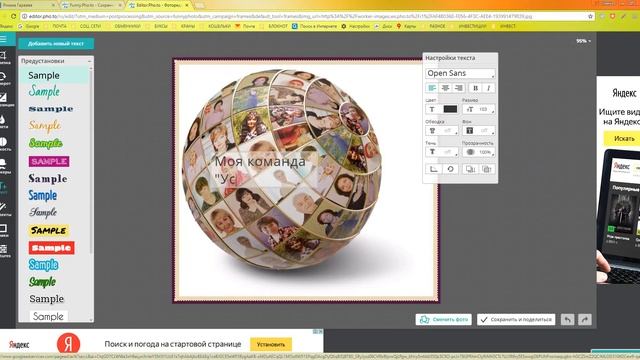Open the text size dropdown
640x360 pixels.
tap(479, 109)
